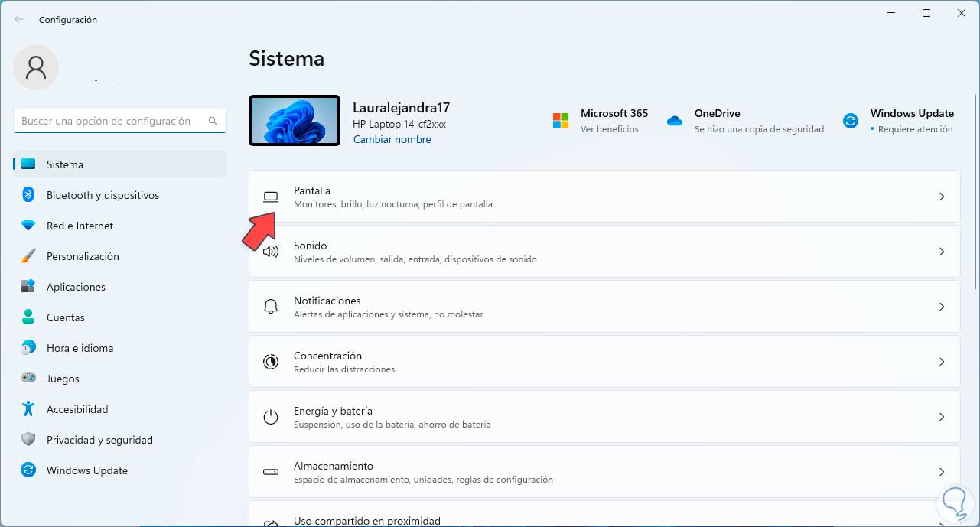
Task: Select Hora e idioma in sidebar
Action: pyautogui.click(x=80, y=348)
